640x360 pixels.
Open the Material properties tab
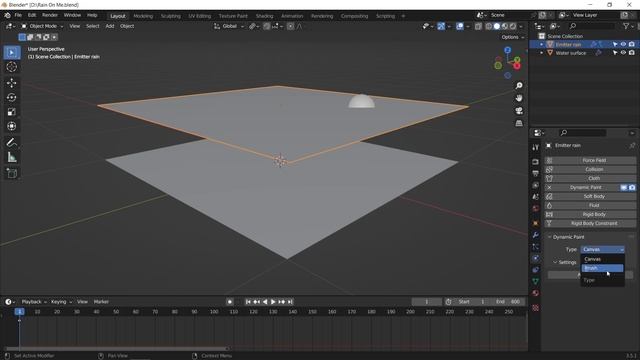pyautogui.click(x=536, y=293)
